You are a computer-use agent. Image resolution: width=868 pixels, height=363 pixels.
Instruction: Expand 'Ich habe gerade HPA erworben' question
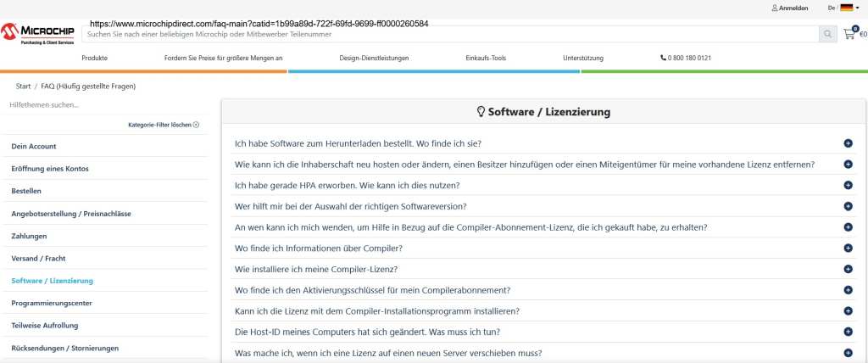848,185
